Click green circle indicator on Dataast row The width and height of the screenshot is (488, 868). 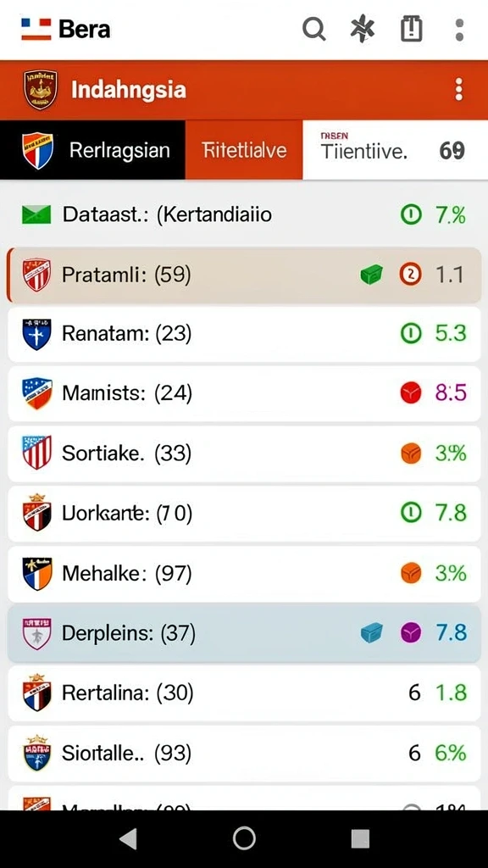(x=411, y=214)
